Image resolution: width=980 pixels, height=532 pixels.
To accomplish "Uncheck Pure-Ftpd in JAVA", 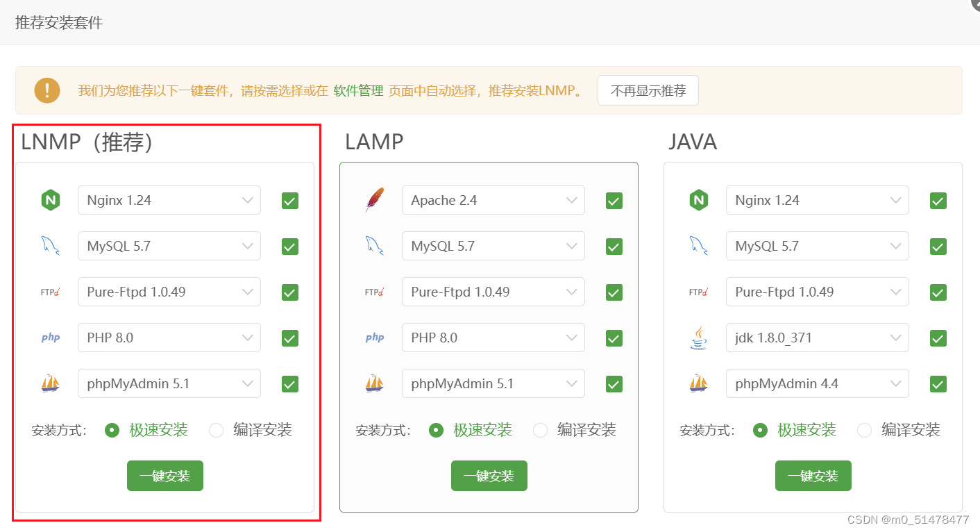I will pyautogui.click(x=938, y=292).
